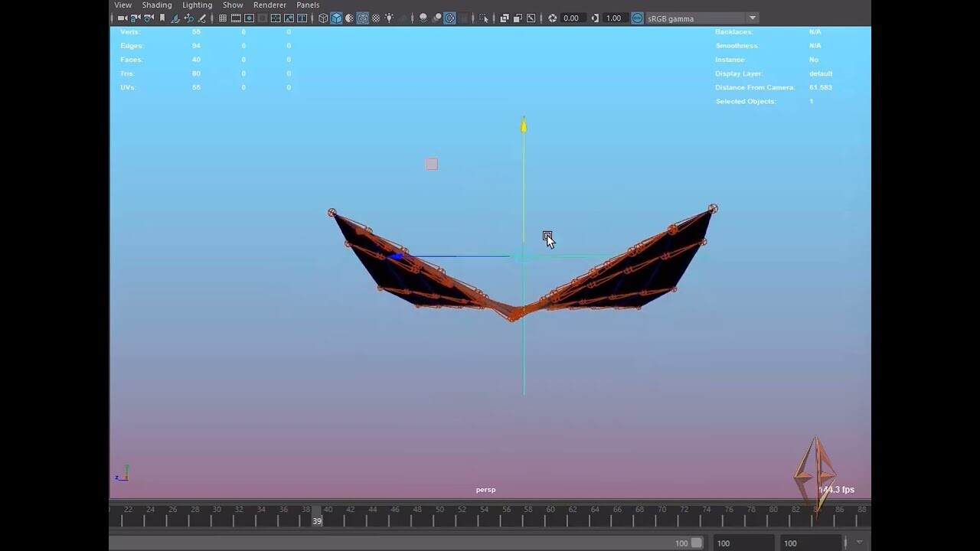Enable the use-all-lights toggle
The width and height of the screenshot is (980, 551).
tap(388, 18)
